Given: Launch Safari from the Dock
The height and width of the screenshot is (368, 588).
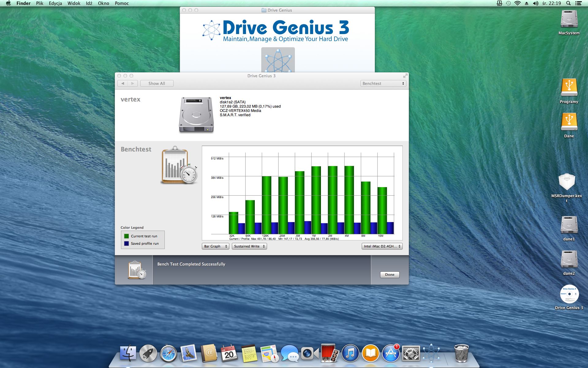Looking at the screenshot, I should click(x=168, y=353).
